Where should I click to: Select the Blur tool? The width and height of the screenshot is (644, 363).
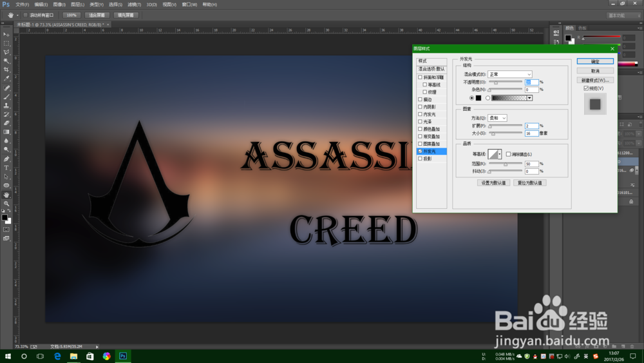point(6,141)
